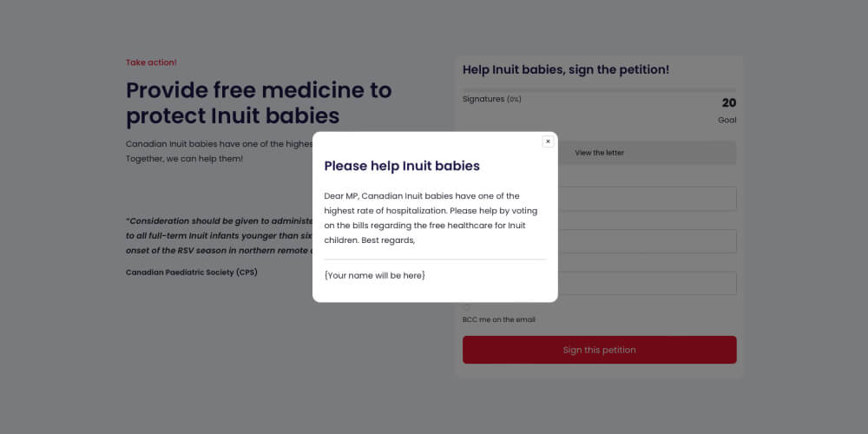This screenshot has width=868, height=434.
Task: Click the Your name will be here placeholder
Action: 374,275
